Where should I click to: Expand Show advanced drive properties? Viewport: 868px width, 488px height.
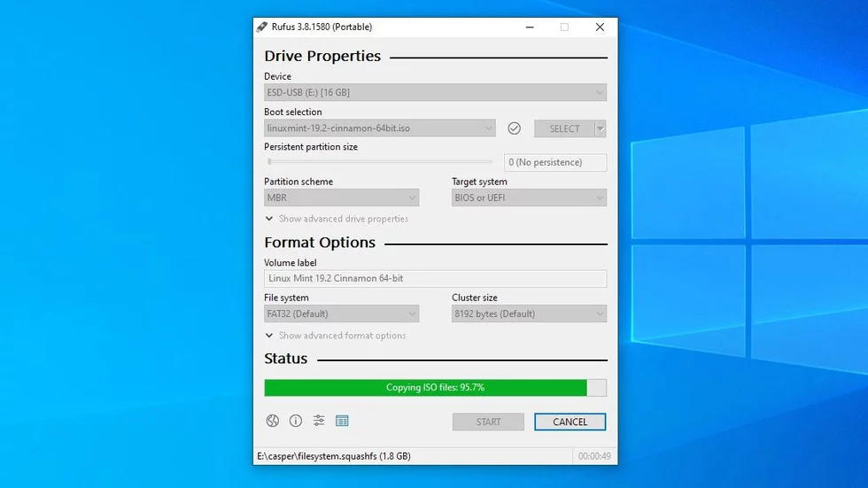pyautogui.click(x=337, y=219)
